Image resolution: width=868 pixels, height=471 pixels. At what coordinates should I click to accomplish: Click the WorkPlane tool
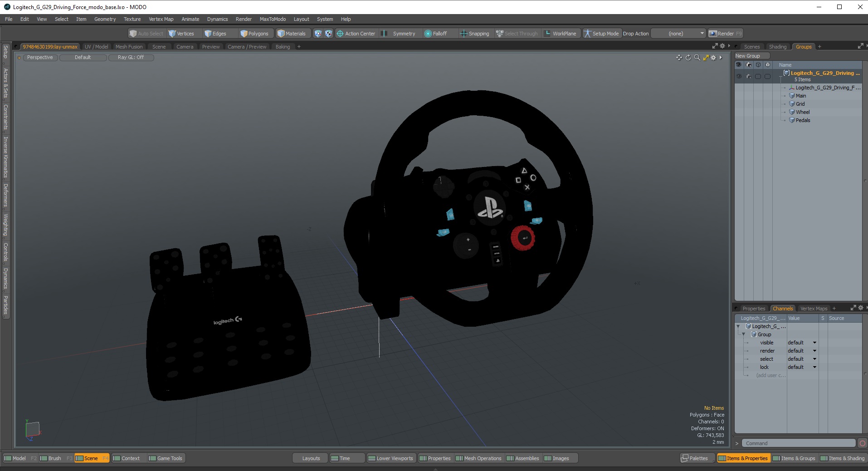560,34
